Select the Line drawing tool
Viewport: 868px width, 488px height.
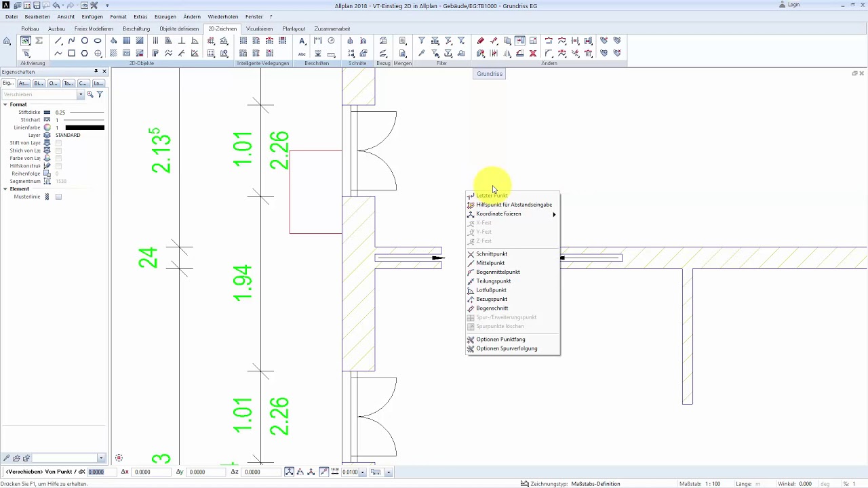pyautogui.click(x=58, y=41)
